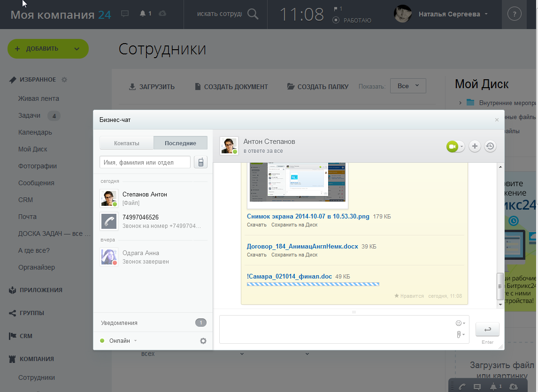The height and width of the screenshot is (392, 538).
Task: Click the chat bubble icon in the bottom bar
Action: point(477,387)
